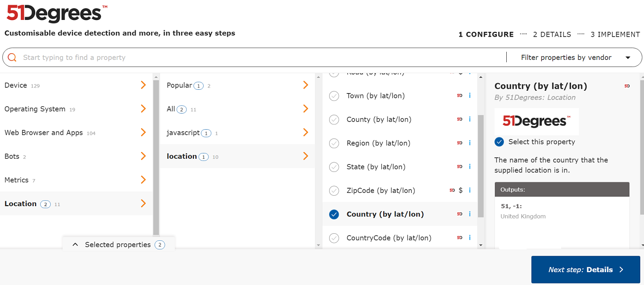Screen dimensions: 644x285
Task: Check the State (by lat/lon) checkbox
Action: 334,167
